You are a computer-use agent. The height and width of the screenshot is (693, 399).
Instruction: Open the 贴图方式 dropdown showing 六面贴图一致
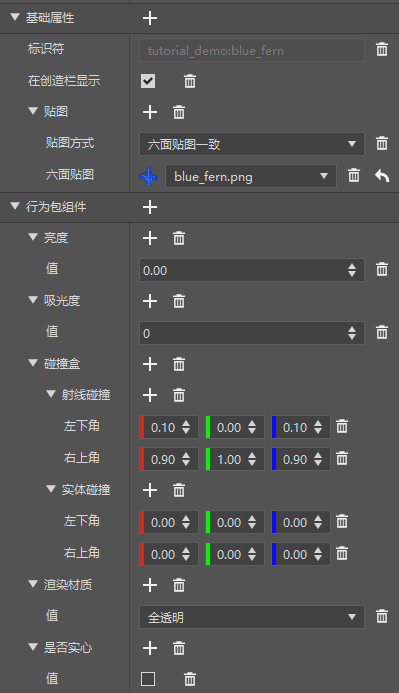click(252, 144)
